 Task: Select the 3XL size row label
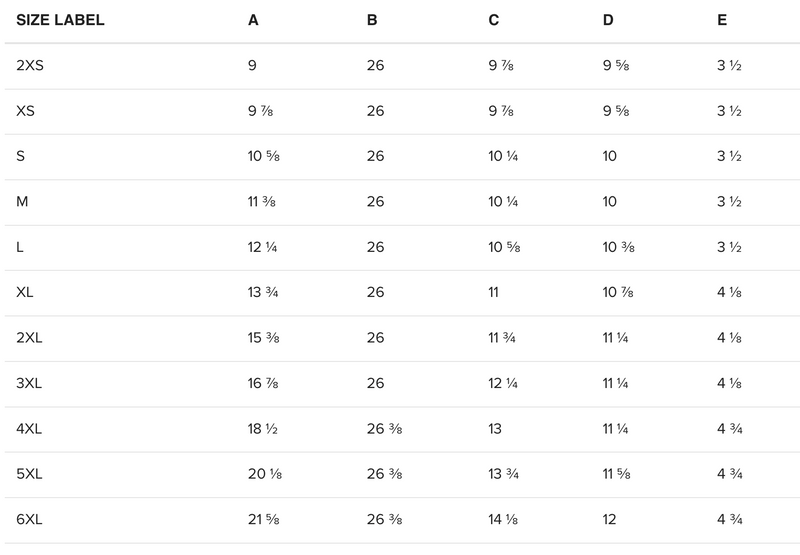[x=30, y=384]
